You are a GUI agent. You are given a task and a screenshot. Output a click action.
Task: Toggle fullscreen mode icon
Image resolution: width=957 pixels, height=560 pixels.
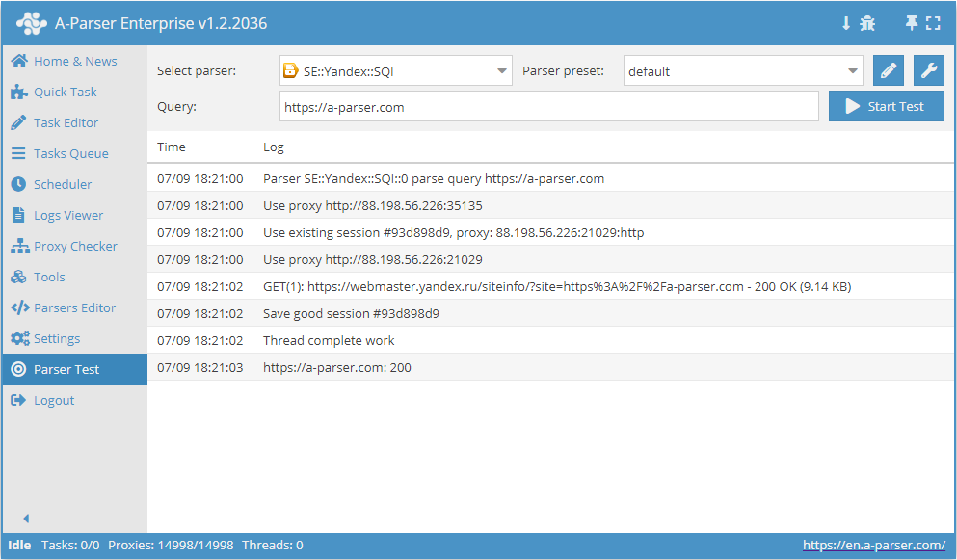click(933, 23)
